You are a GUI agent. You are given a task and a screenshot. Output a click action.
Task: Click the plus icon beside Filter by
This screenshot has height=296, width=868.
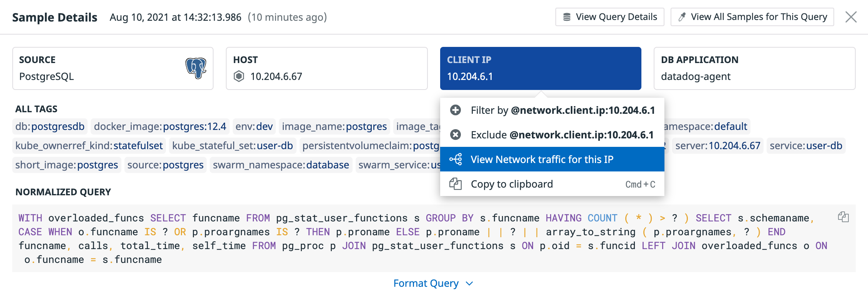[456, 110]
